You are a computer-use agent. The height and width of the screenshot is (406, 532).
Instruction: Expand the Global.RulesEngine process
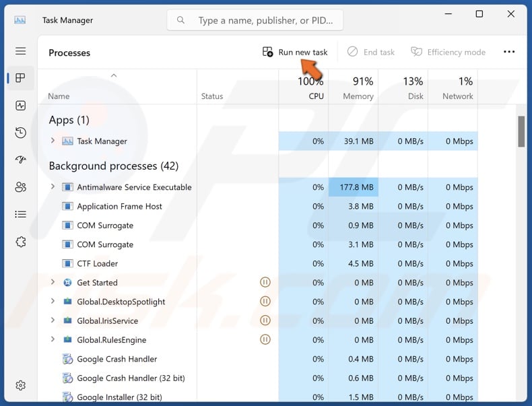53,339
